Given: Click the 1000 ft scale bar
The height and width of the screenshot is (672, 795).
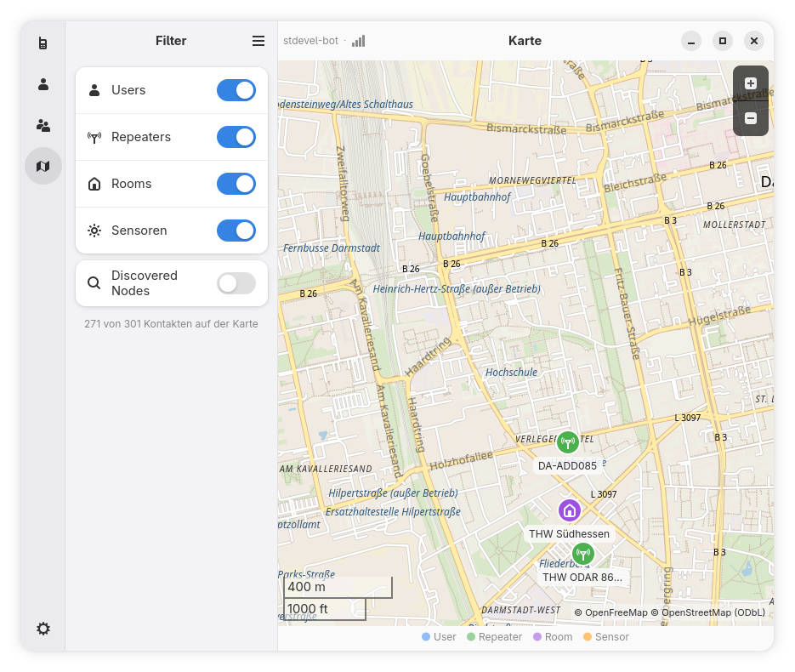Looking at the screenshot, I should [325, 608].
